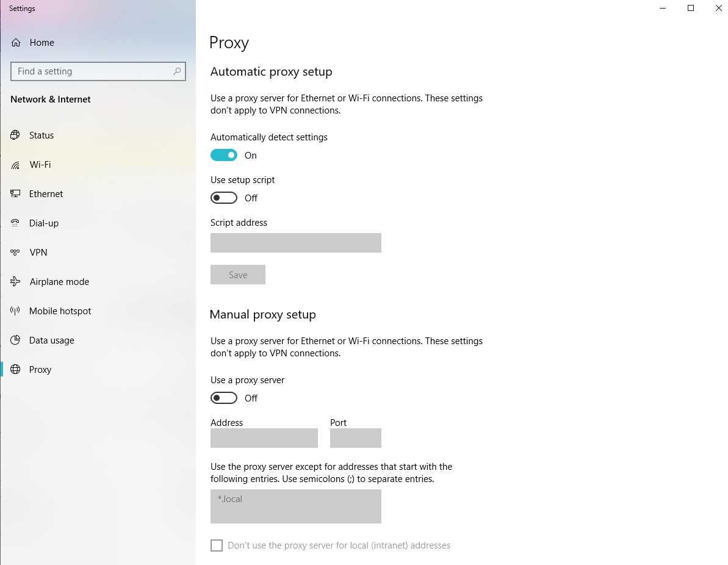Open Status via its globe icon
The height and width of the screenshot is (565, 728).
click(x=15, y=135)
